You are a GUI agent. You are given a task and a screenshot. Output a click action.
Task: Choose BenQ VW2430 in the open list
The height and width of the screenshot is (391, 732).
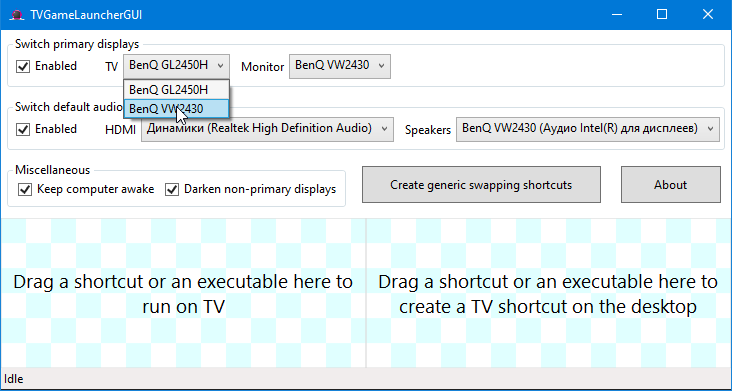pyautogui.click(x=176, y=109)
